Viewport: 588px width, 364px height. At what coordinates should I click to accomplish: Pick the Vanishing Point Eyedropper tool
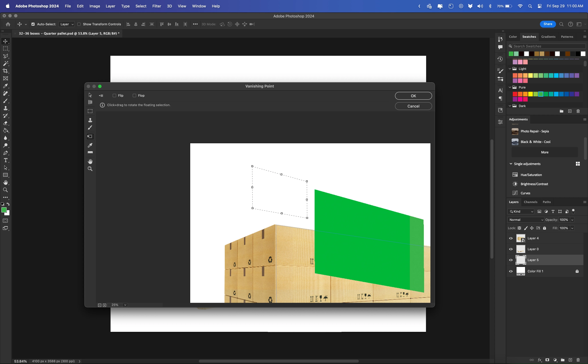(x=90, y=145)
